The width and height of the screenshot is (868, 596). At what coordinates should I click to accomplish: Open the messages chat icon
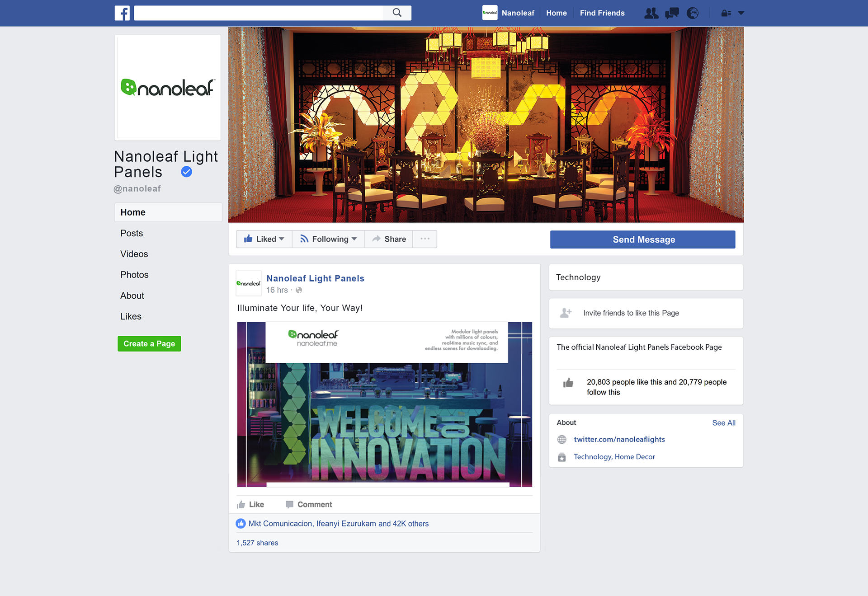click(672, 13)
